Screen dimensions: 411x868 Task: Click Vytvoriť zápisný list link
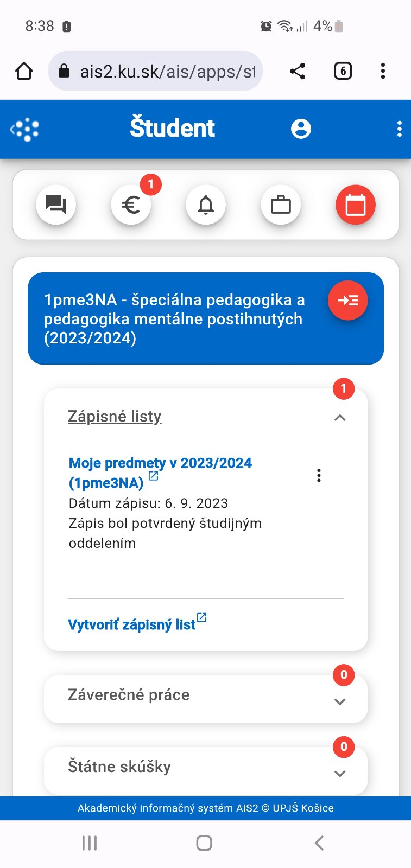(132, 624)
